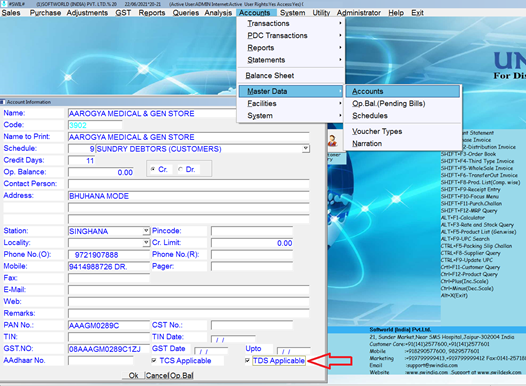
Task: Click shortcut text SHIFT+F9-Receipt Entry
Action: tap(470, 189)
